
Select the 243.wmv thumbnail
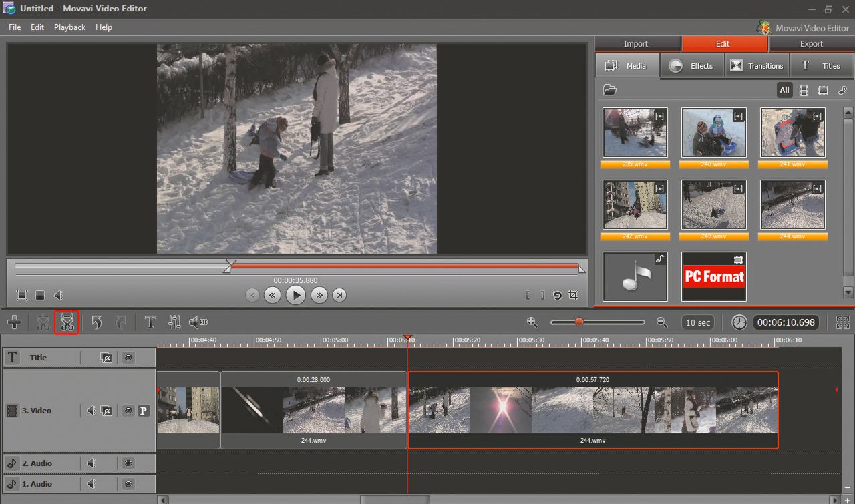point(713,204)
